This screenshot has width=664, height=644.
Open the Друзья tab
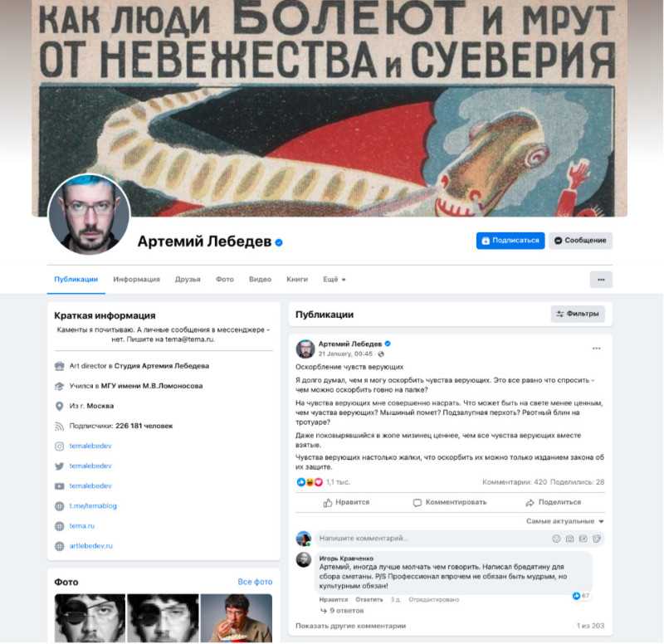pyautogui.click(x=188, y=280)
